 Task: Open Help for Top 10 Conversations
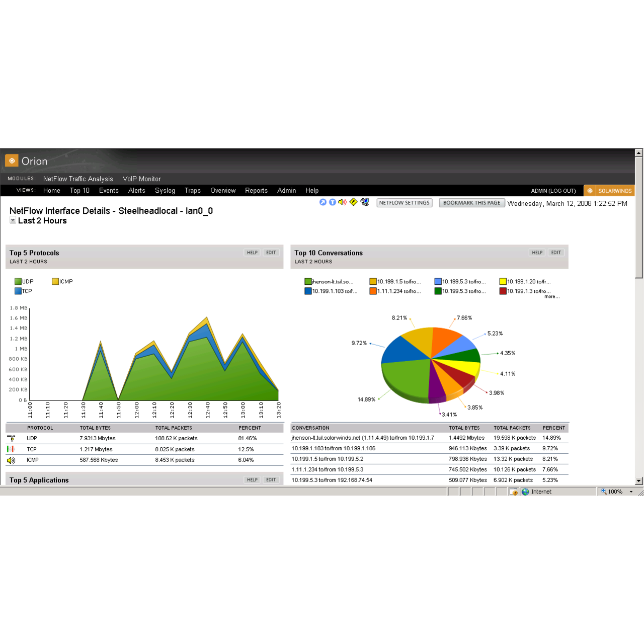click(537, 253)
